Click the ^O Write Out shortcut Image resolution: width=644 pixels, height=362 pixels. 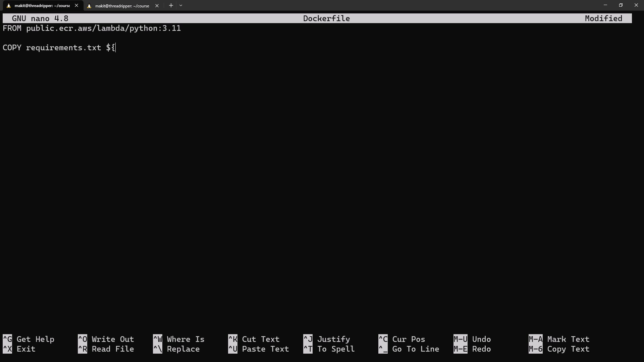(x=106, y=339)
